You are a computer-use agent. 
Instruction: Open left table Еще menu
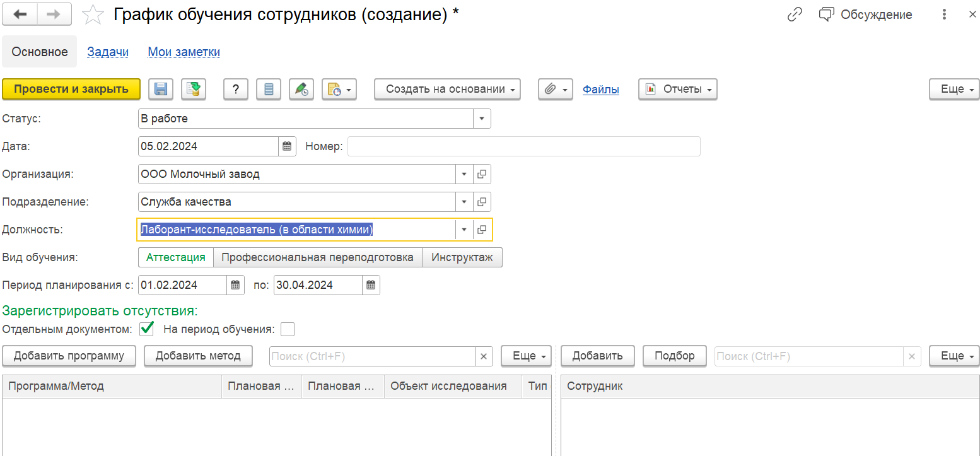click(x=527, y=356)
